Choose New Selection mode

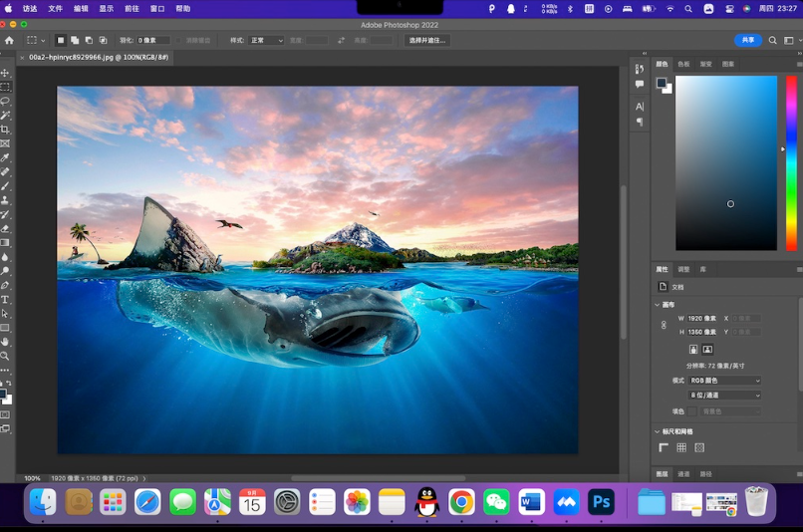click(x=61, y=41)
